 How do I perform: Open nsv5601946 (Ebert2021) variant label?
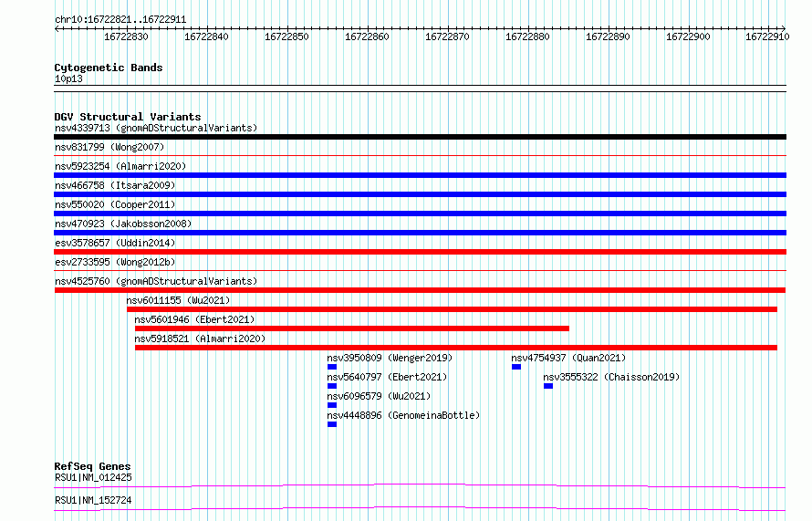tap(194, 319)
